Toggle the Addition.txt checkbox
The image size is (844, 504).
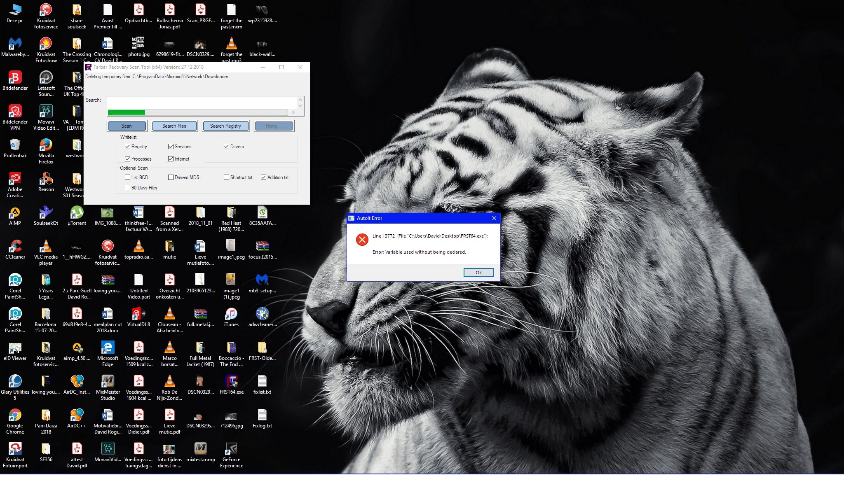[x=264, y=177]
